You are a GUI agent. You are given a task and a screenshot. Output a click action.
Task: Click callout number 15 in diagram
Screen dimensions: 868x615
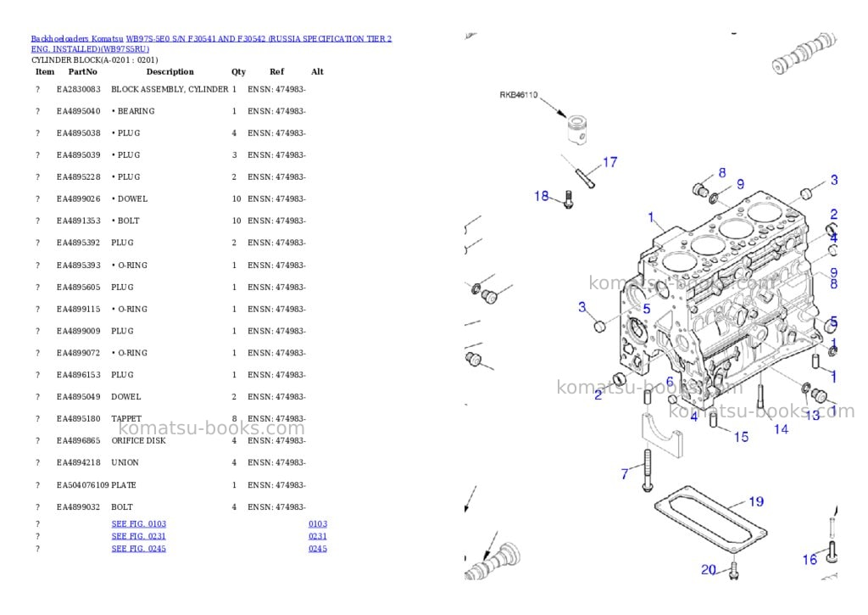point(741,437)
